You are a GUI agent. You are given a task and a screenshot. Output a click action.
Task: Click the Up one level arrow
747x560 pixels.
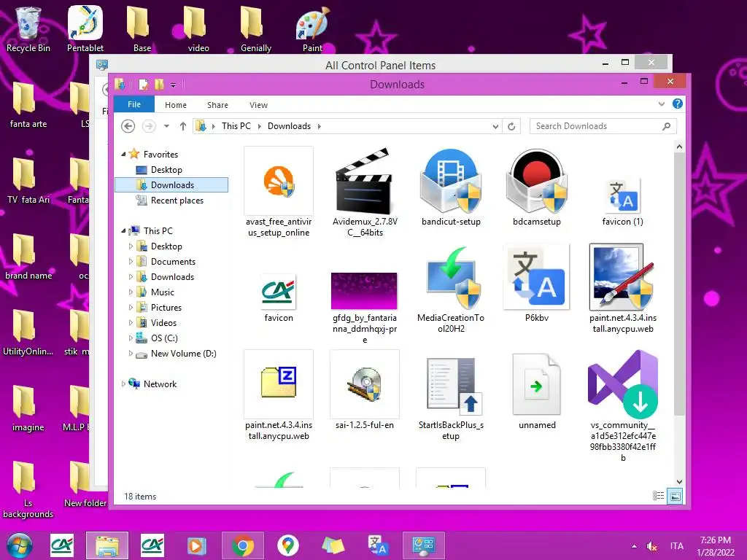(x=183, y=126)
